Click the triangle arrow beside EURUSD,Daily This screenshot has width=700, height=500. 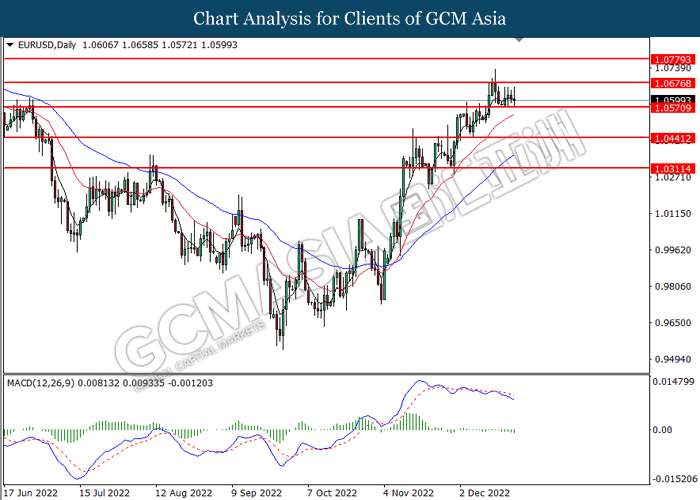[10, 45]
